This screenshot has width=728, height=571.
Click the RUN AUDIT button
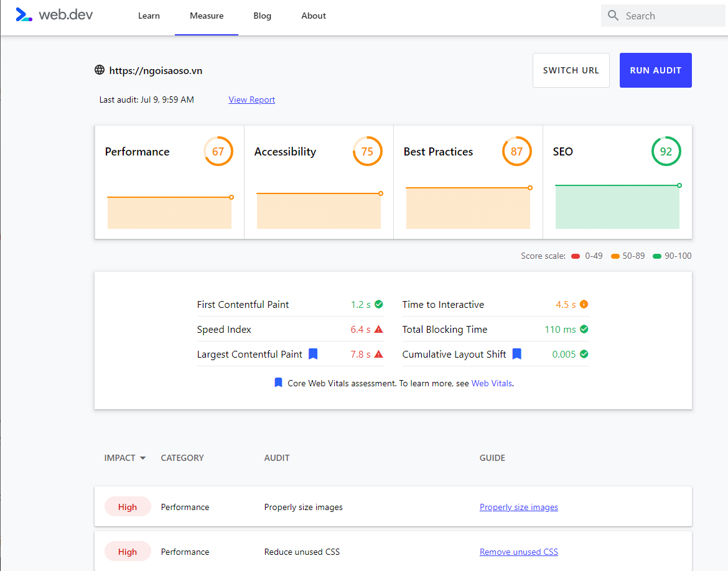pyautogui.click(x=655, y=70)
